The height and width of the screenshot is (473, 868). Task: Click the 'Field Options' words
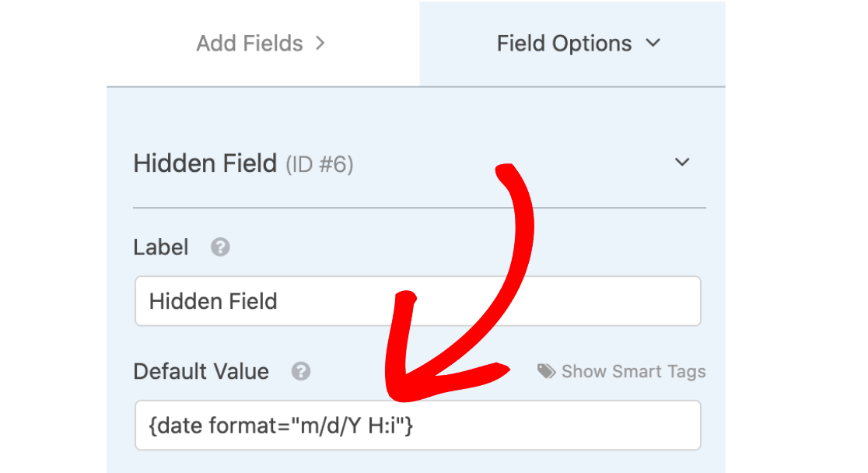pyautogui.click(x=564, y=44)
